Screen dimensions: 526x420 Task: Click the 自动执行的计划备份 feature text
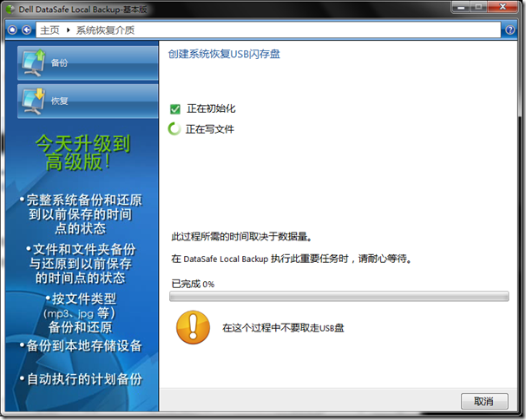click(82, 379)
